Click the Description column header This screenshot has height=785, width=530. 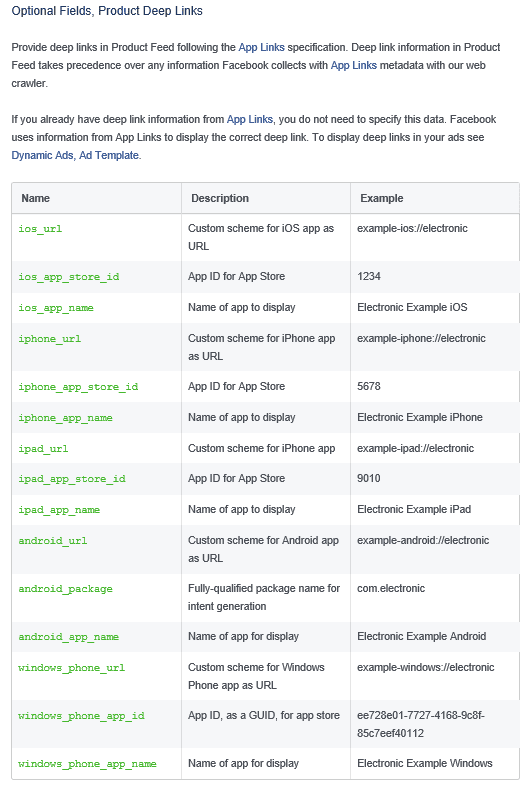pos(220,198)
